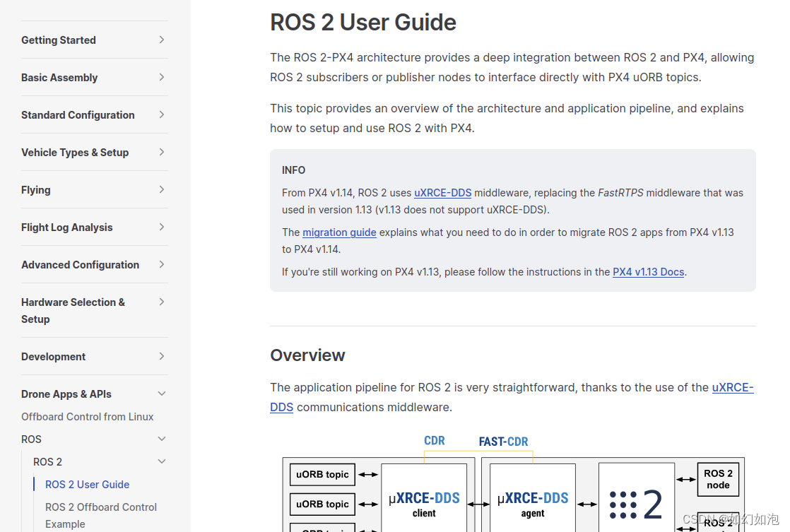Click the ROS 2 logo in the diagram
Image resolution: width=790 pixels, height=532 pixels.
pyautogui.click(x=636, y=504)
